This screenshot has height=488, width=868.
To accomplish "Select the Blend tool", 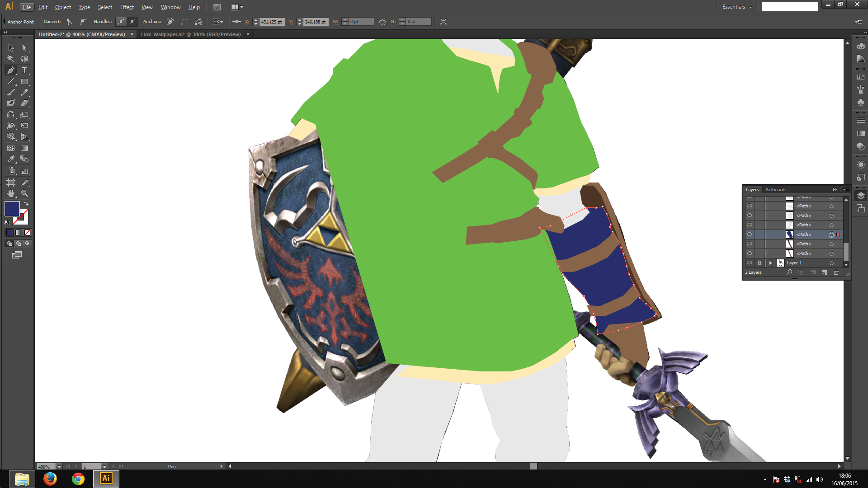I will click(24, 159).
